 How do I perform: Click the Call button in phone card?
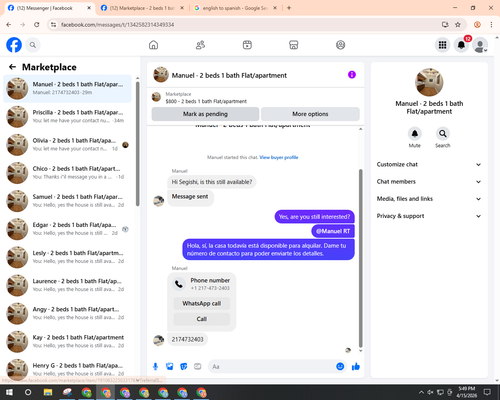[x=202, y=319]
